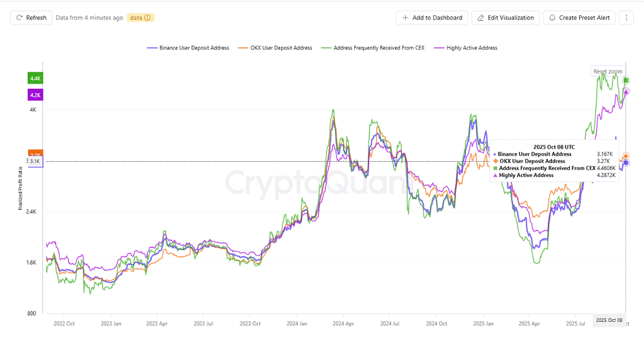Click the Refresh button
The width and height of the screenshot is (644, 340).
point(31,18)
